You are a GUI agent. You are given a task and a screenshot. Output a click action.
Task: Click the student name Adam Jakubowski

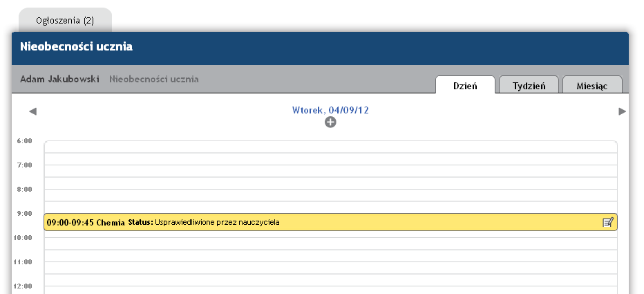tap(59, 79)
